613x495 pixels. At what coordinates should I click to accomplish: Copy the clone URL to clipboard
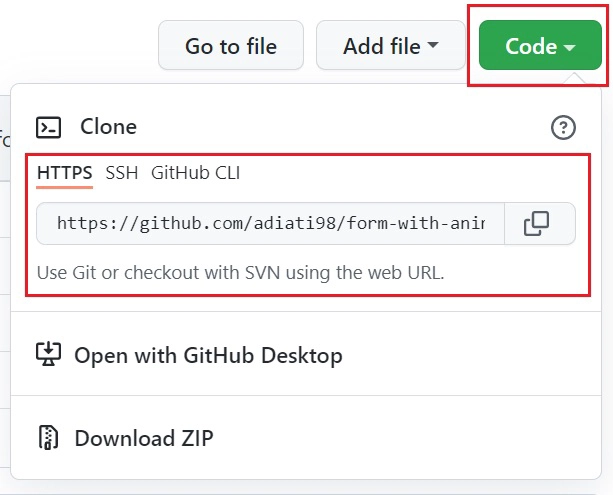(x=537, y=224)
